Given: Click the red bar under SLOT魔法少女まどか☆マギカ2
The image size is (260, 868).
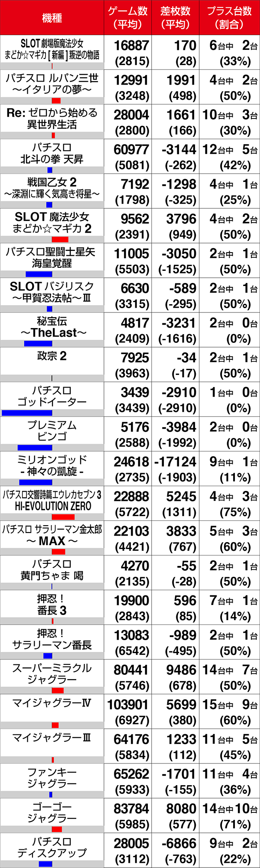Looking at the screenshot, I should click(60, 240).
